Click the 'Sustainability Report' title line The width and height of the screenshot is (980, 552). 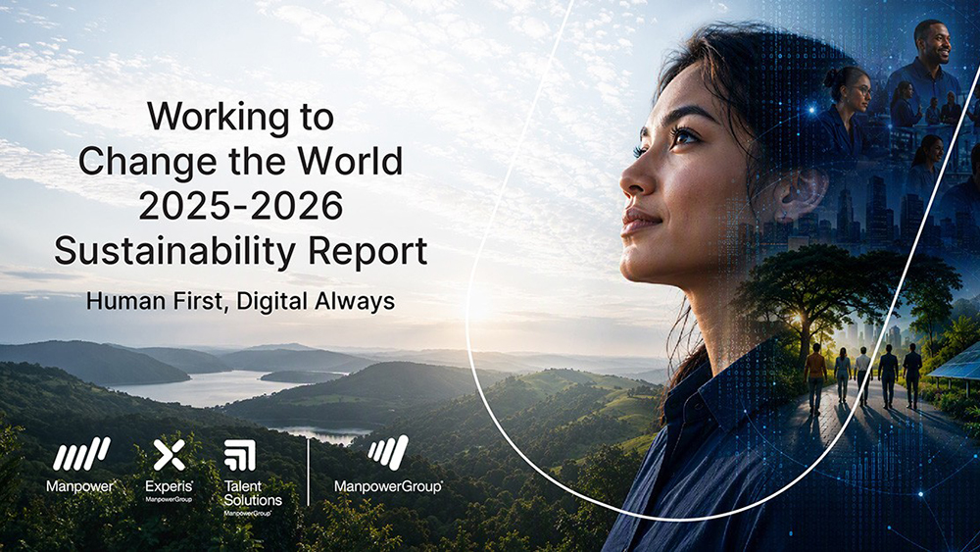(241, 252)
